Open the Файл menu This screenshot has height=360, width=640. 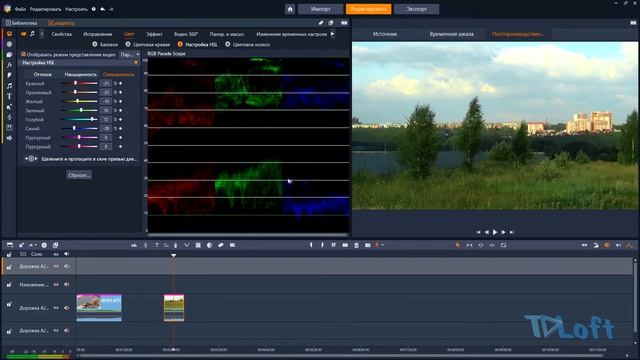tap(20, 9)
